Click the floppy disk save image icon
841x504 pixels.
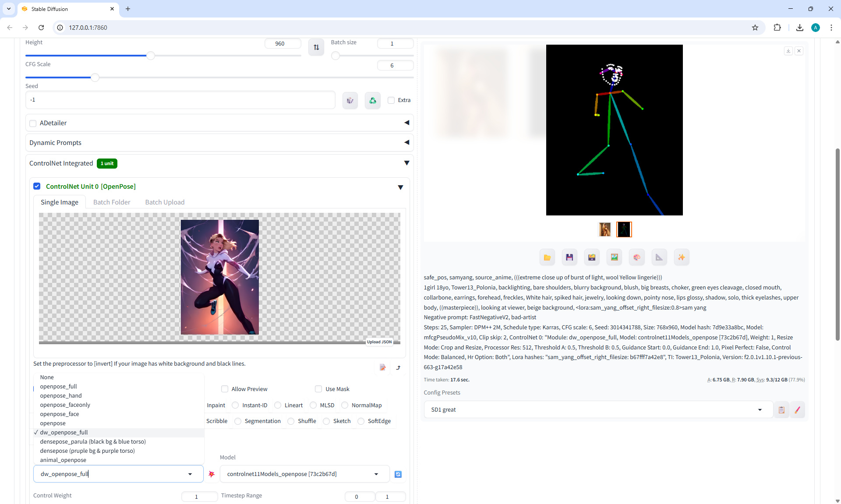tap(569, 257)
